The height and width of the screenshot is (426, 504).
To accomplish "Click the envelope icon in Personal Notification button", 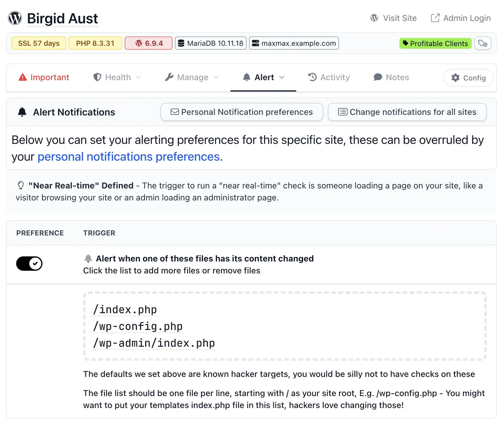I will pos(175,112).
